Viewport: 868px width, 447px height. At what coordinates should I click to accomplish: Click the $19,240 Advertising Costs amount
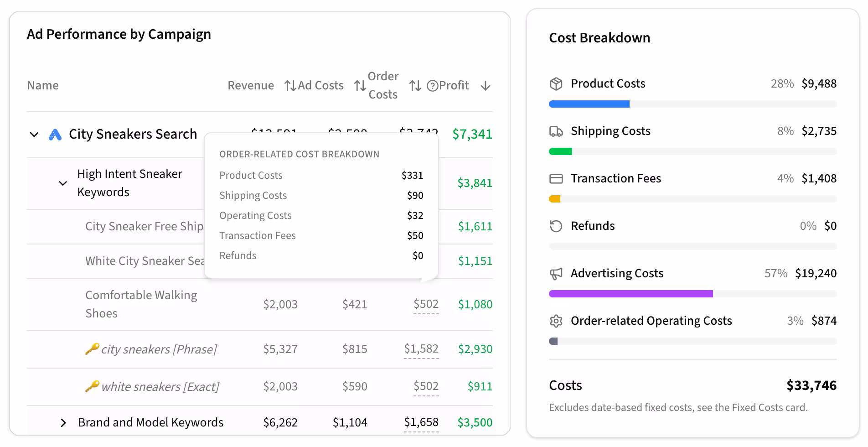(x=816, y=274)
